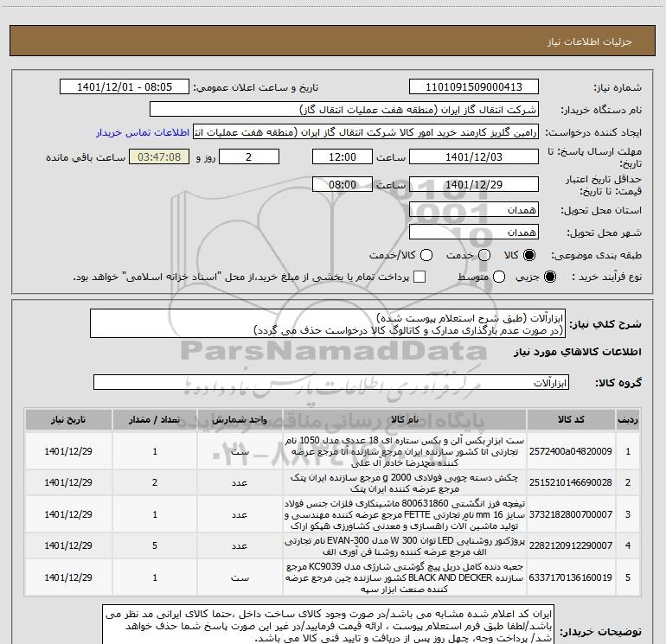Click the request creator name field
The image size is (666, 644).
[x=366, y=132]
